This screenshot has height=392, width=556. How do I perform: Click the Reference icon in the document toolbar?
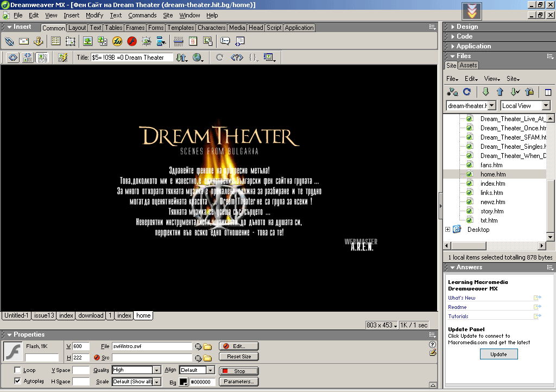pyautogui.click(x=237, y=58)
